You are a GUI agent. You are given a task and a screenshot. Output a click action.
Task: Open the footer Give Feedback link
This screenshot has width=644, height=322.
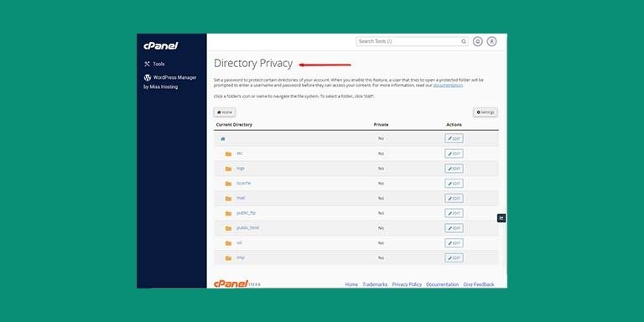click(x=479, y=284)
